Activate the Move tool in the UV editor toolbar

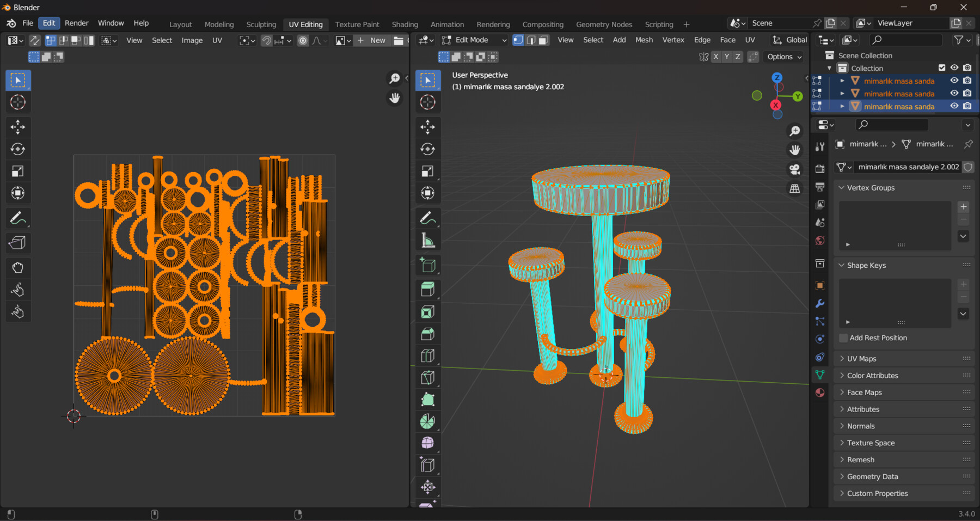click(x=18, y=127)
